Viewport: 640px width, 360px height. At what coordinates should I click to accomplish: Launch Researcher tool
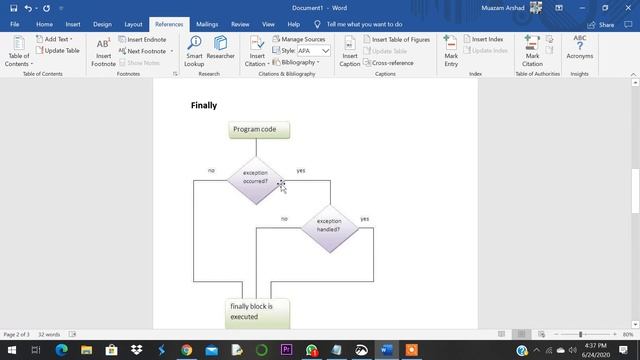tap(220, 47)
